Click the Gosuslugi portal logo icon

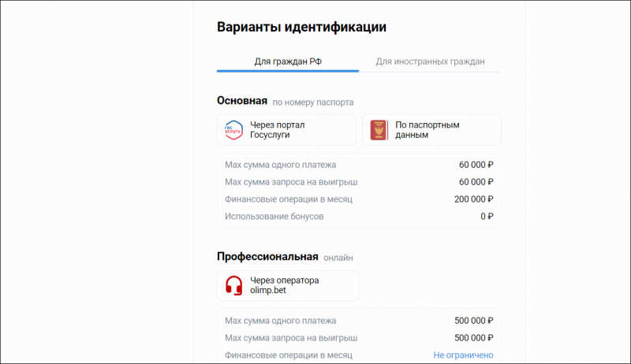pos(233,130)
